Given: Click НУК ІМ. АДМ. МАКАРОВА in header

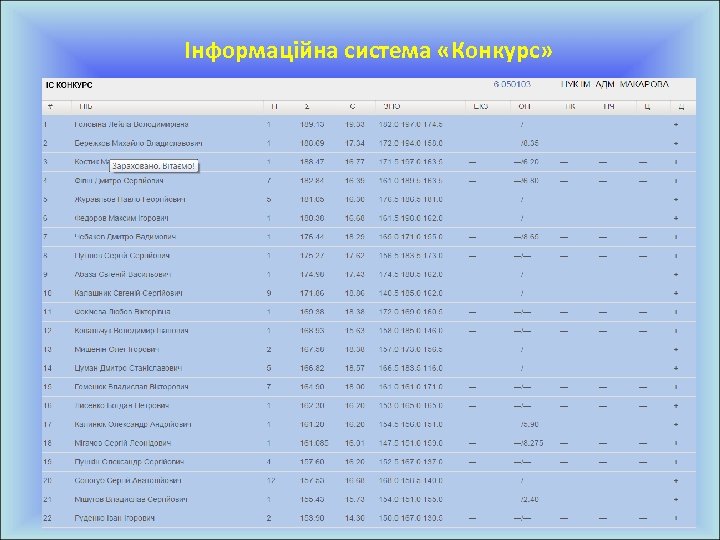Looking at the screenshot, I should coord(615,84).
